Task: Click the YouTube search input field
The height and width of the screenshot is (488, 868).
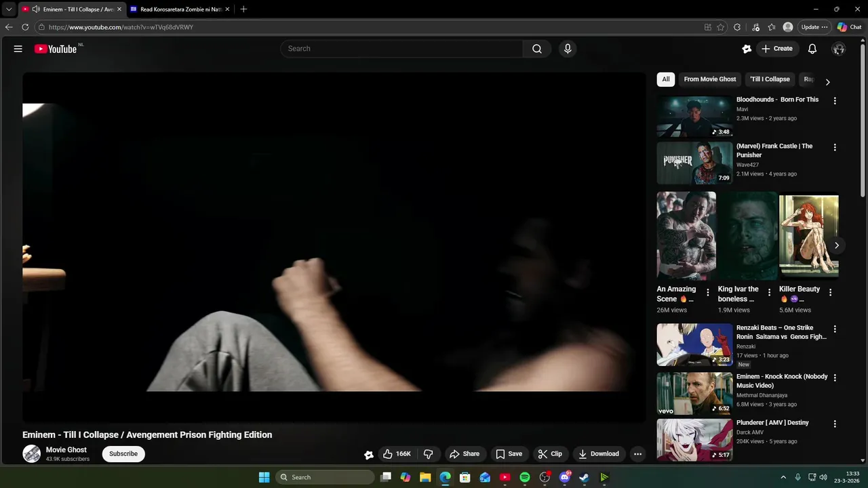Action: (401, 49)
